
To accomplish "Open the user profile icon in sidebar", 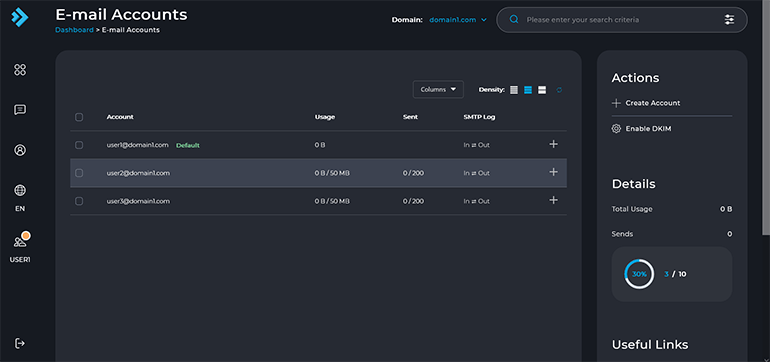I will click(x=20, y=150).
